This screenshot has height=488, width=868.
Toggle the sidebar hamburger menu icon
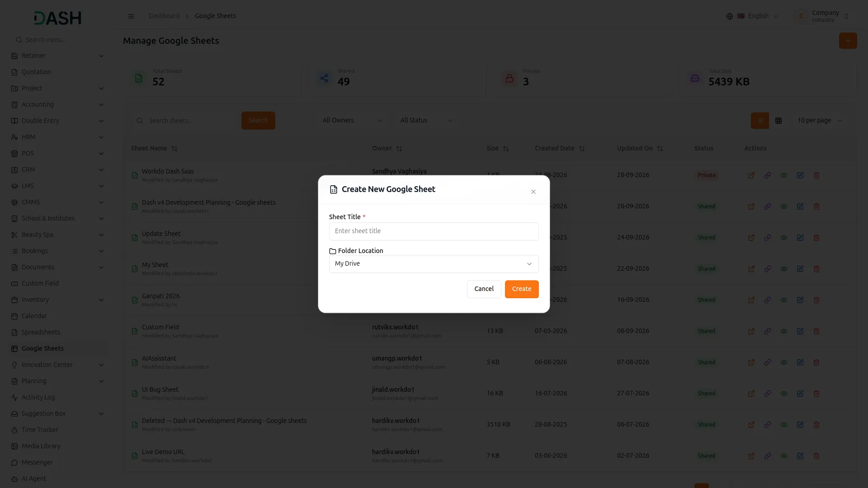click(x=131, y=16)
